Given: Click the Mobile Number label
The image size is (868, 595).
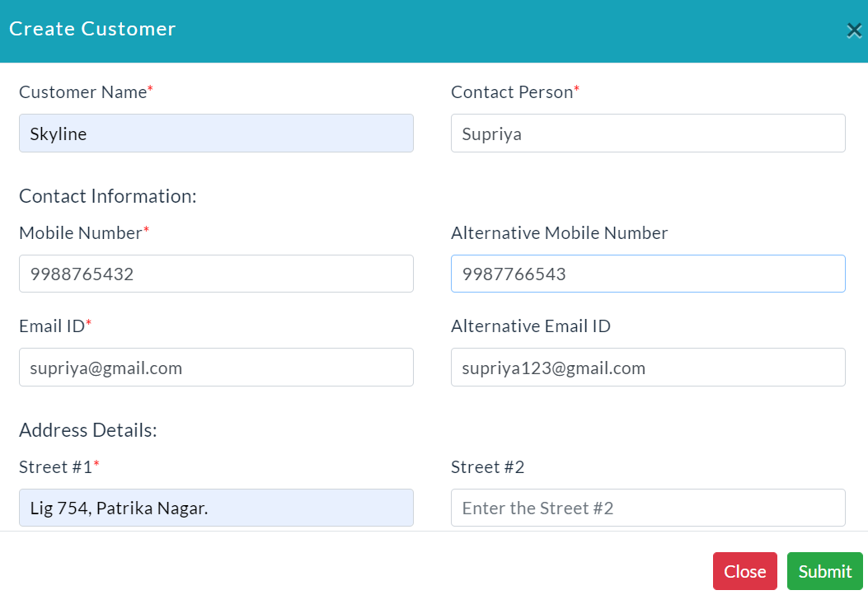Looking at the screenshot, I should (84, 233).
